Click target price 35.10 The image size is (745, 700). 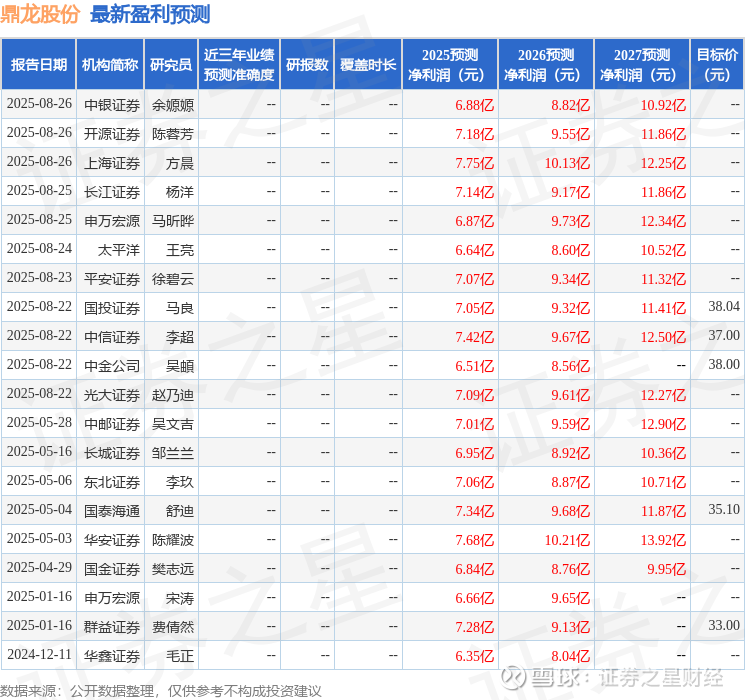click(x=724, y=509)
